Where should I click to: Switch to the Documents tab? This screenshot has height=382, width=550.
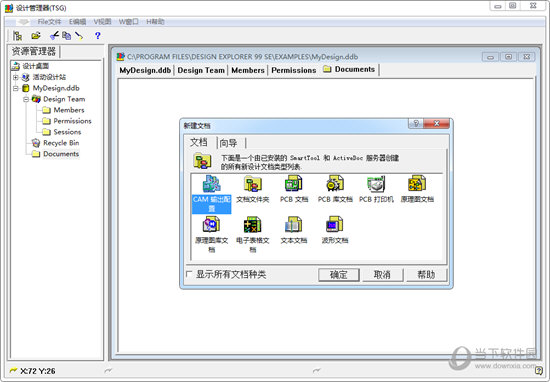coord(349,69)
